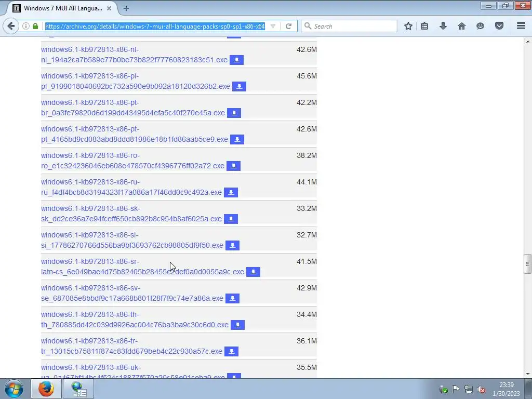Viewport: 532px width, 399px height.
Task: Open the sk-sk language pack link
Action: [x=131, y=214]
